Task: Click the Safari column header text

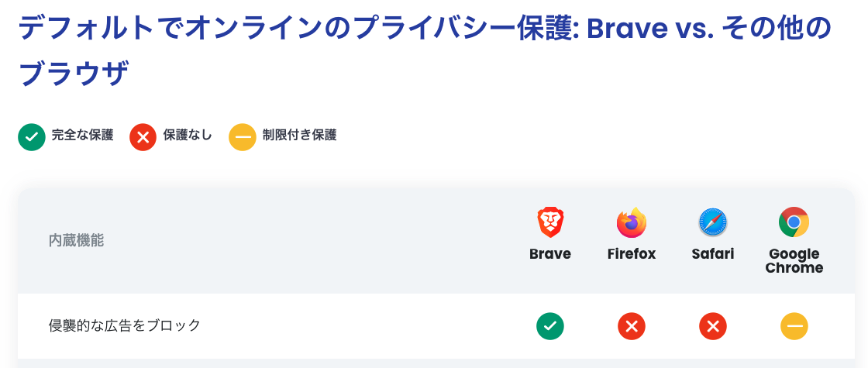Action: 713,254
